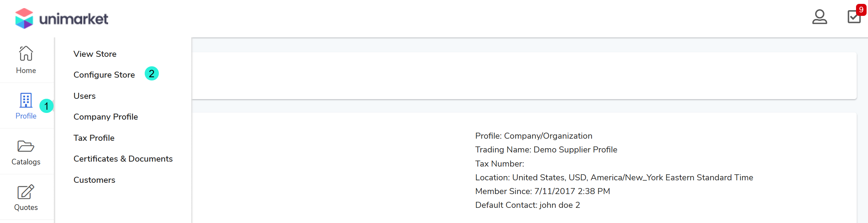This screenshot has height=223, width=868.
Task: Click the teal step 2 marker
Action: [x=152, y=73]
